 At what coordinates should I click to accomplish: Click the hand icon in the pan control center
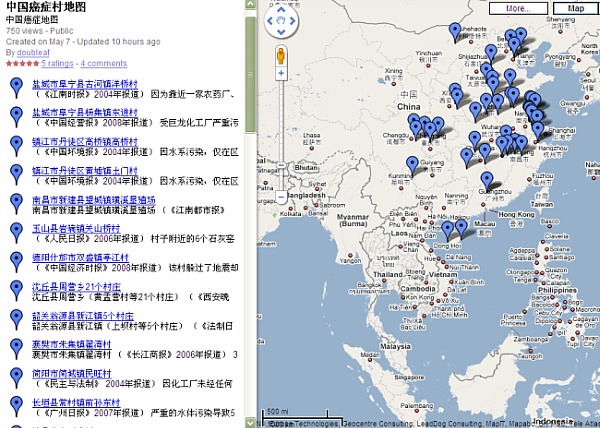283,19
